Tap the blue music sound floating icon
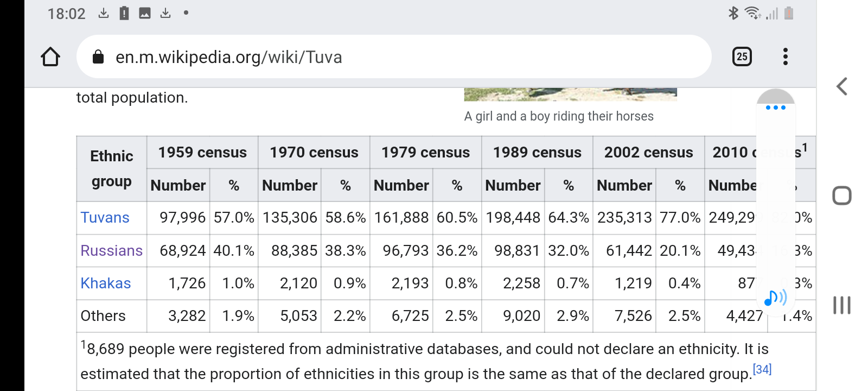Image resolution: width=868 pixels, height=391 pixels. click(x=775, y=298)
